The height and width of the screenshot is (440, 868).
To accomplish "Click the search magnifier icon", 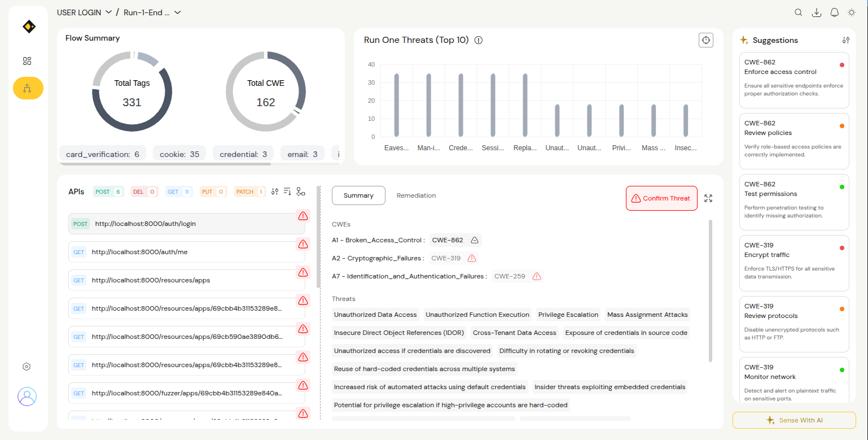I will [x=799, y=12].
